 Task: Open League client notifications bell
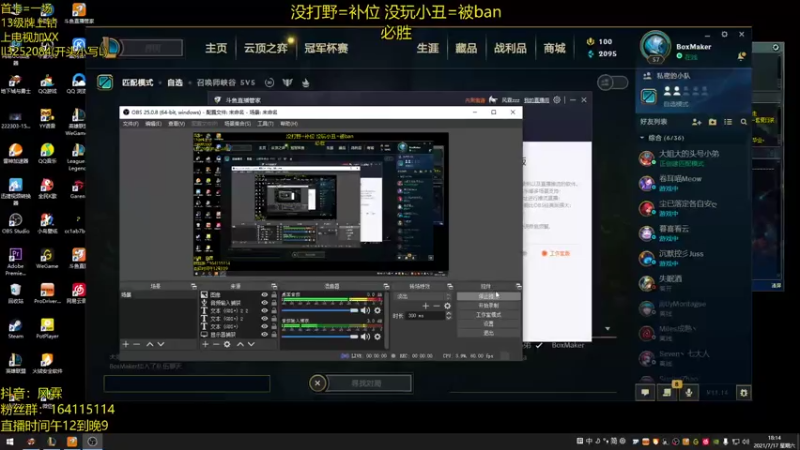(741, 57)
